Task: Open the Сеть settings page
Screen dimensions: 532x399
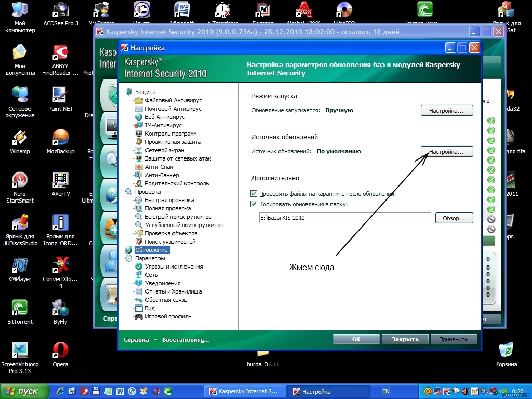Action: (151, 275)
